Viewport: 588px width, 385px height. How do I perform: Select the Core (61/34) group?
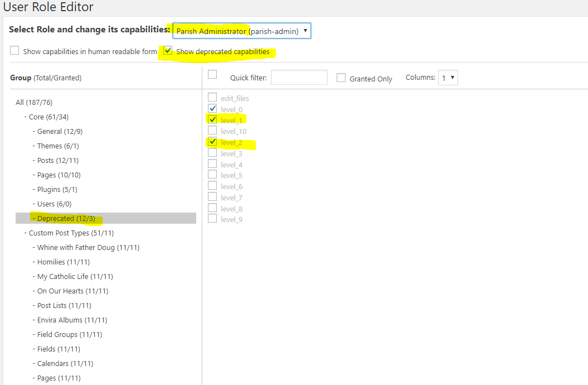click(x=48, y=117)
